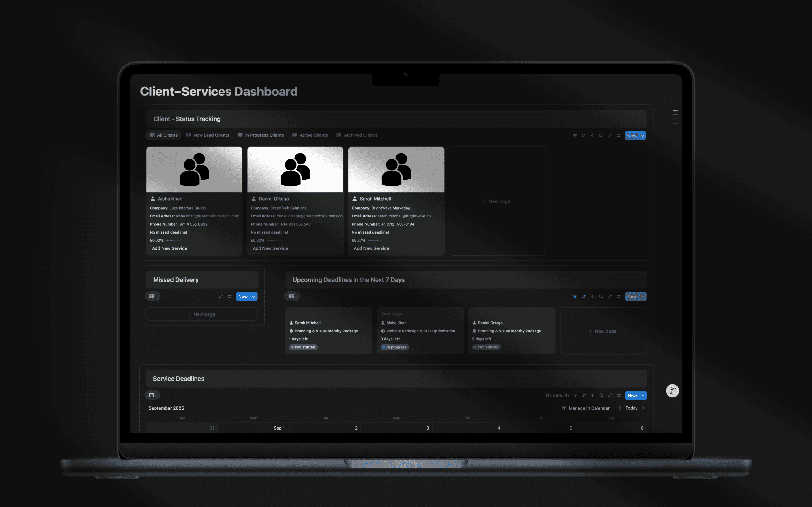Click the gallery view icon under Upcoming Deadlines
The image size is (812, 507).
click(x=291, y=296)
